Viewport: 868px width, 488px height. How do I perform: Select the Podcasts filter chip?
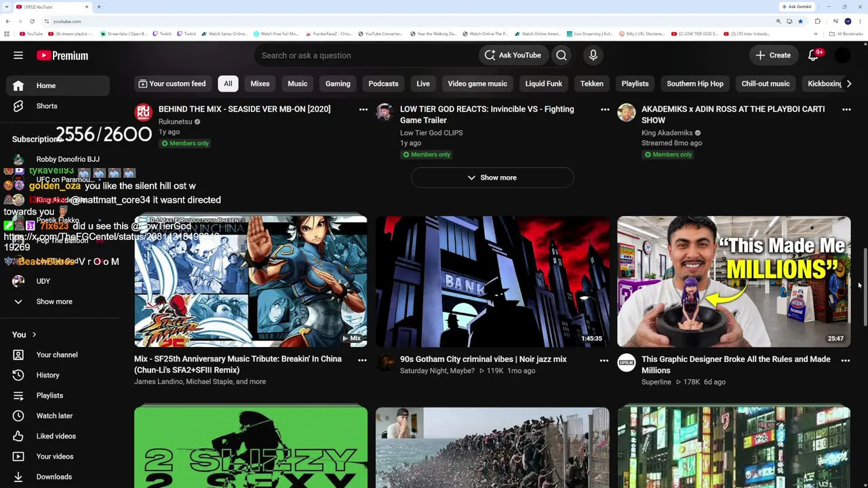tap(383, 83)
